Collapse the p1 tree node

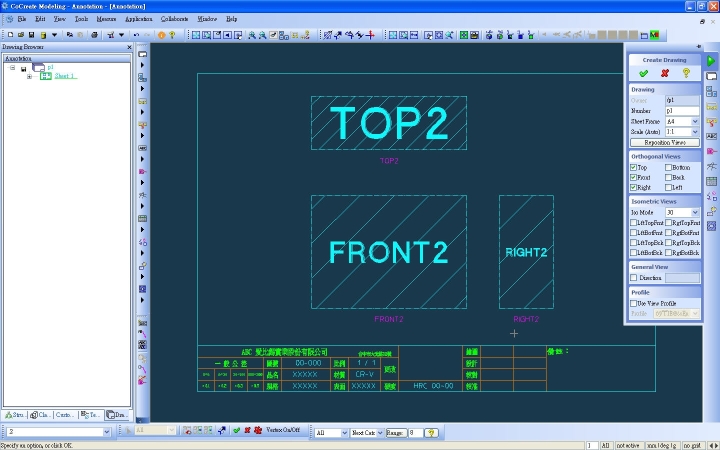tap(12, 68)
